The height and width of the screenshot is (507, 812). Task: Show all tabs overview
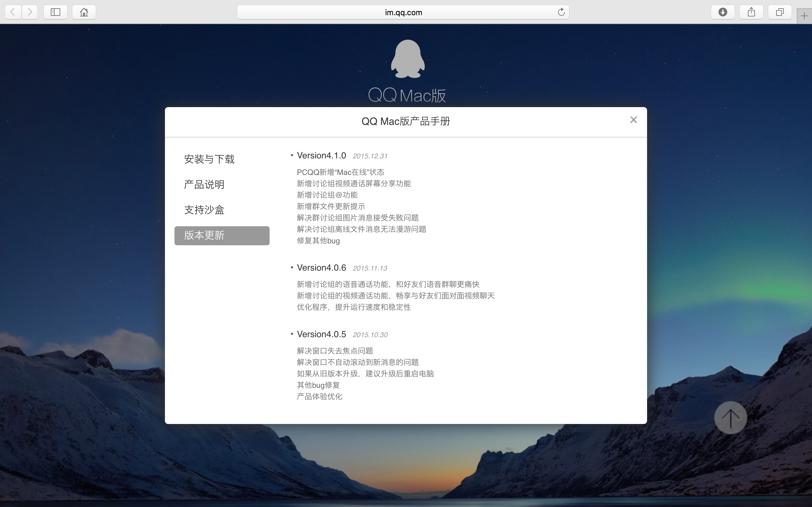tap(779, 12)
